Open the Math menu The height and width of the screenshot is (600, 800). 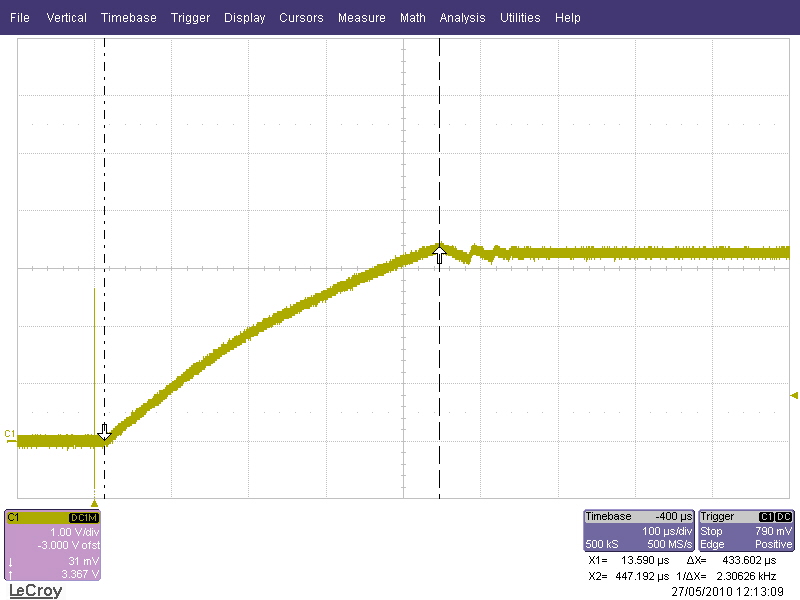pyautogui.click(x=413, y=18)
